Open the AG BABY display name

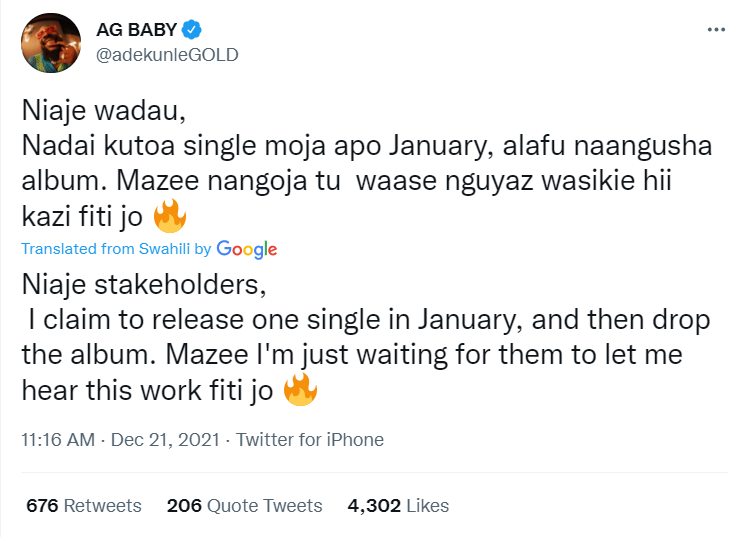click(134, 31)
